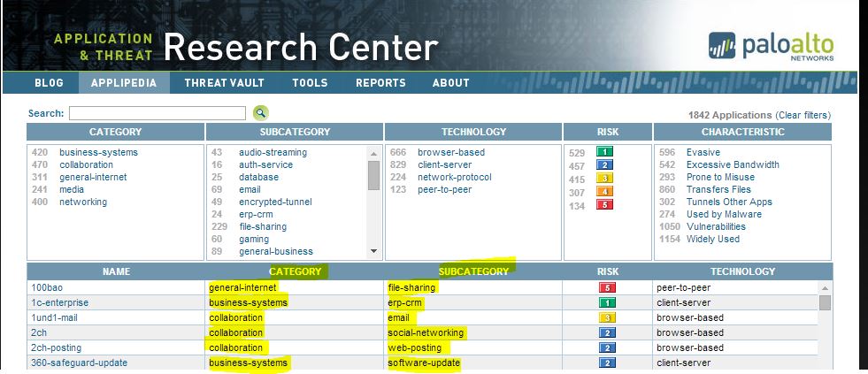Open the 1und1-mail application entry

click(x=54, y=317)
